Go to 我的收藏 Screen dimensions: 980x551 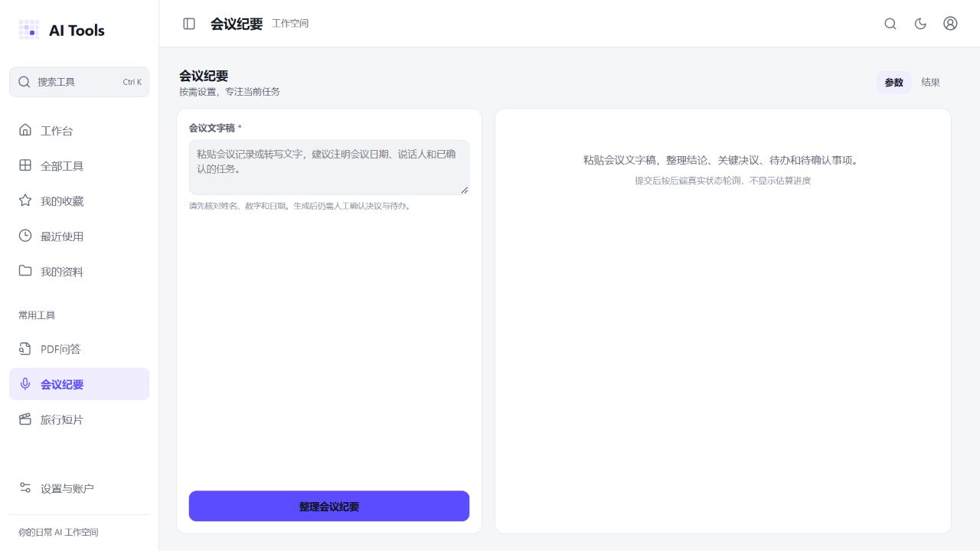(x=80, y=201)
